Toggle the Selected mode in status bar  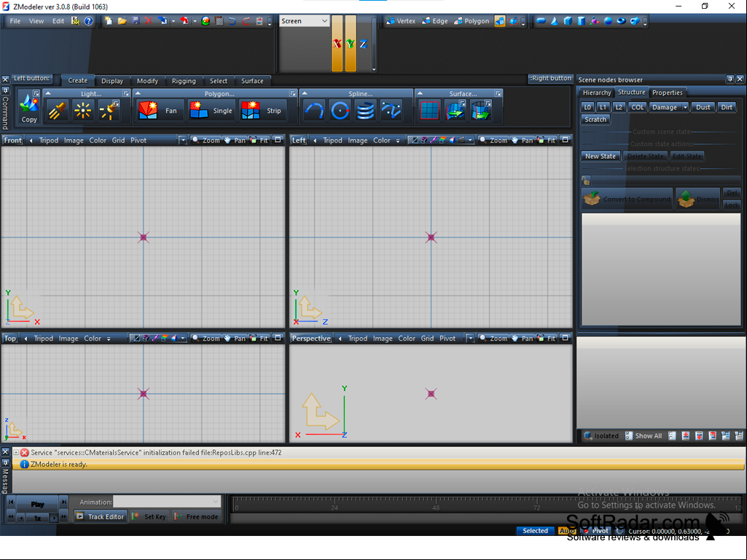point(535,530)
